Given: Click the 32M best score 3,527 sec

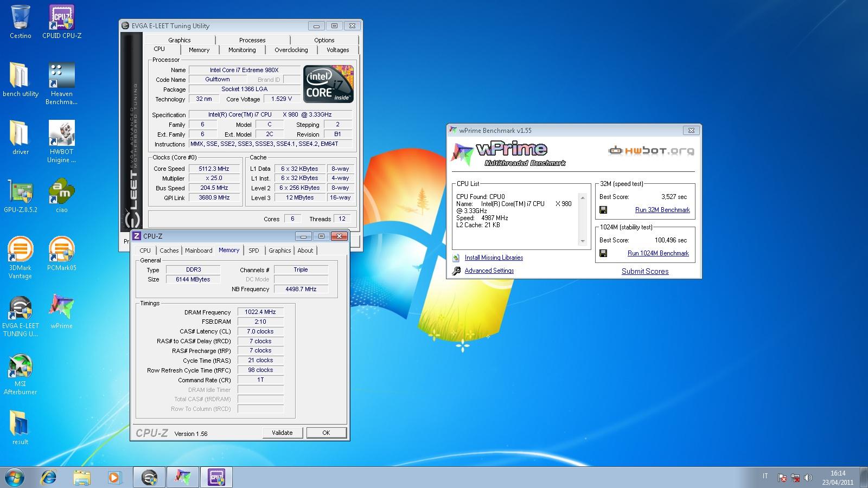Looking at the screenshot, I should pos(674,197).
